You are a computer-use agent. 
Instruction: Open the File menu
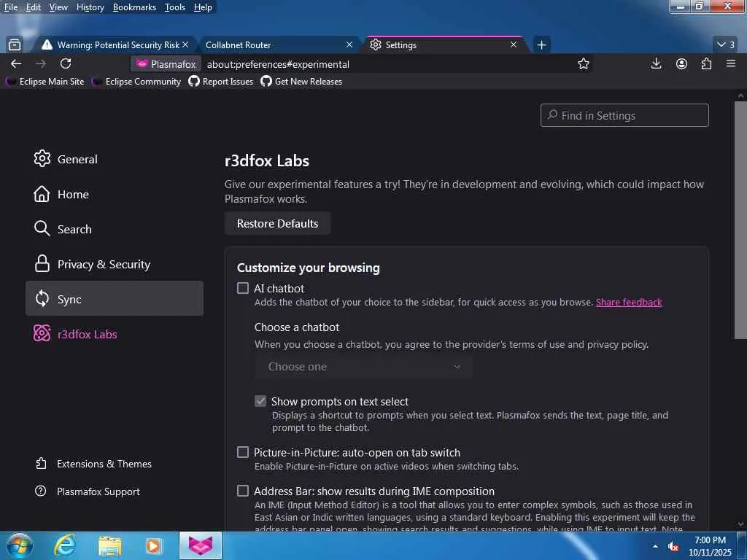tap(10, 7)
